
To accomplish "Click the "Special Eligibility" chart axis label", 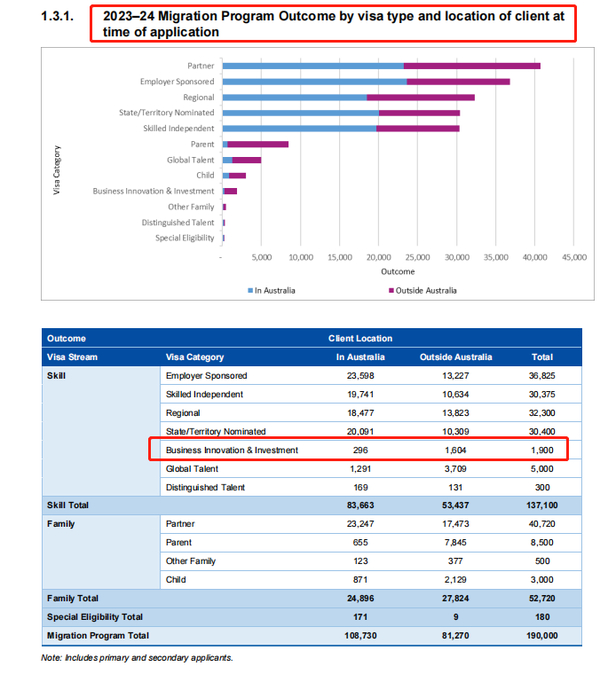I will [185, 238].
